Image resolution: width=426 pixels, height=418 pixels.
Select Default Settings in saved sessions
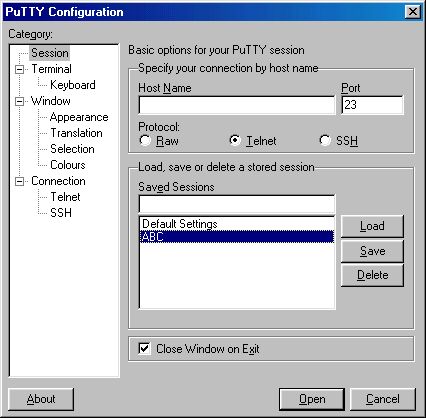tap(237, 224)
